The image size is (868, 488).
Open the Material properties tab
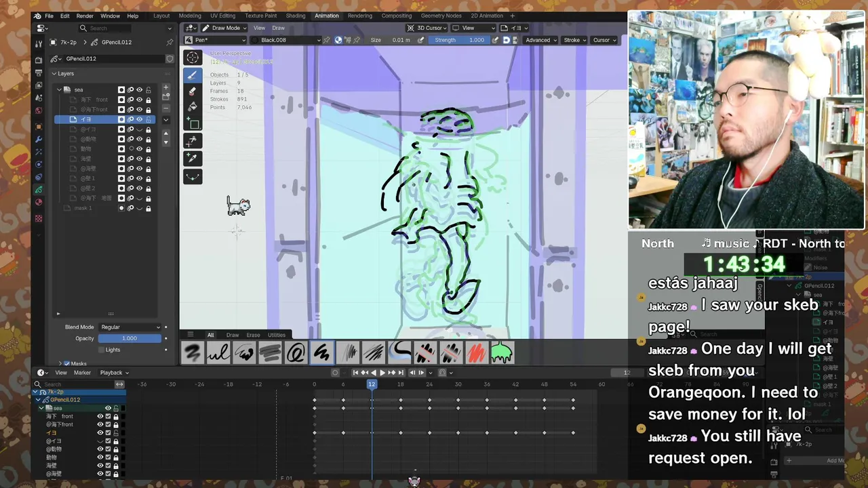39,202
